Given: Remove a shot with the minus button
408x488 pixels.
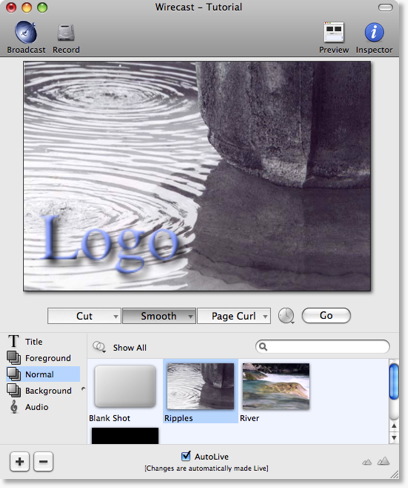Looking at the screenshot, I should click(43, 462).
